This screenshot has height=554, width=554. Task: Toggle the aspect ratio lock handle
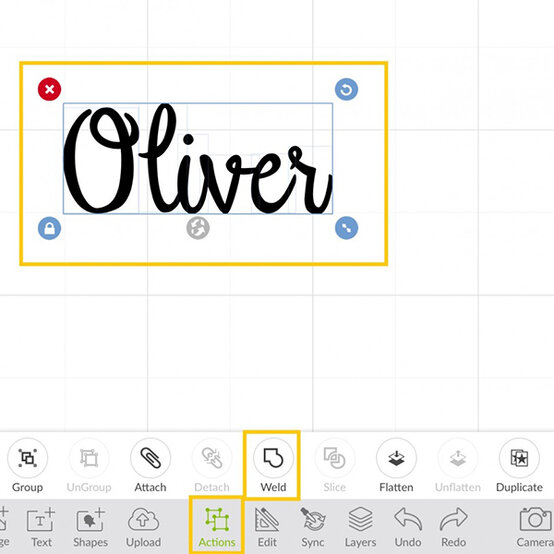click(49, 228)
